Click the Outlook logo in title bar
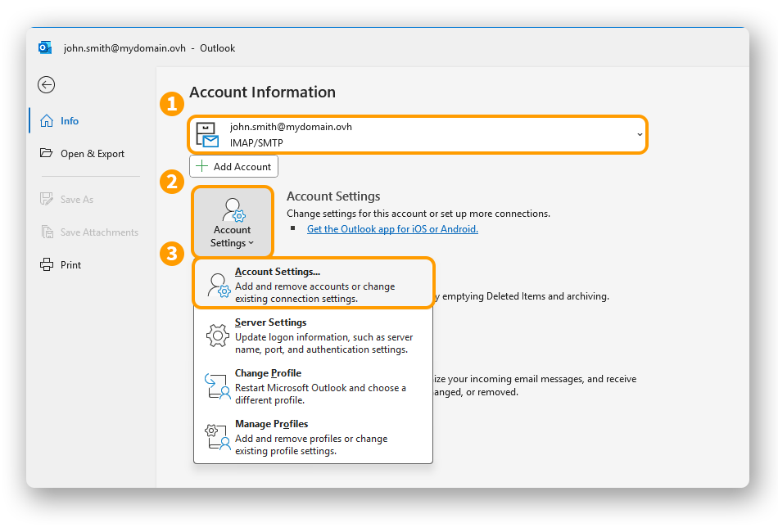Image resolution: width=778 pixels, height=532 pixels. (45, 48)
